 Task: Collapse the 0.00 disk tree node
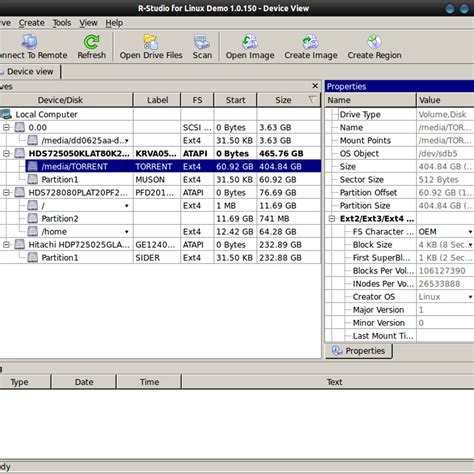pos(6,127)
